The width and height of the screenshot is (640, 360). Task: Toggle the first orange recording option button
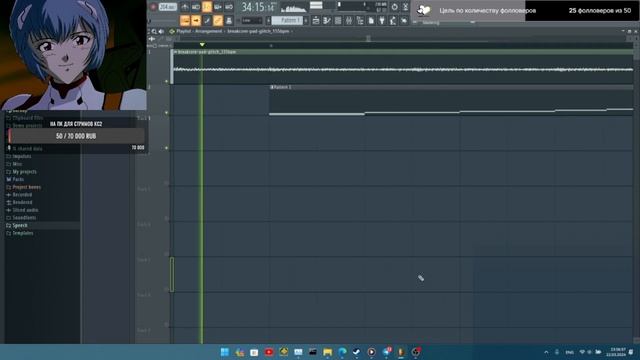pos(185,20)
